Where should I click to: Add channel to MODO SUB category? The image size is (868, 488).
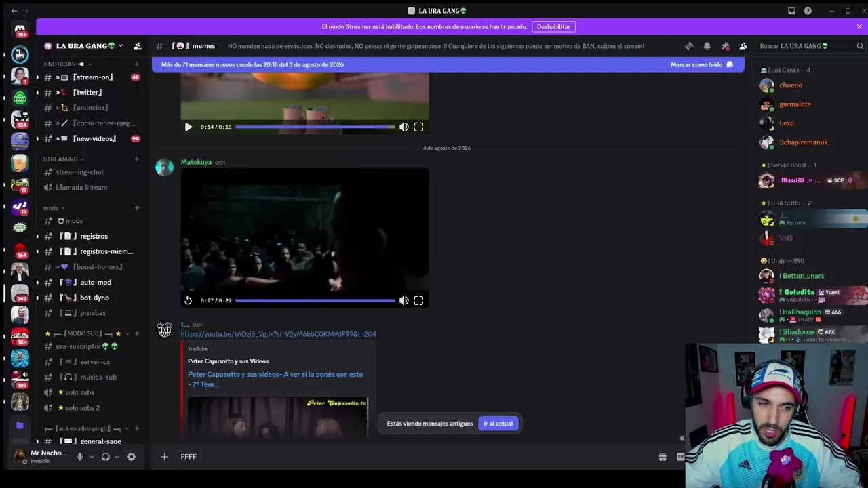coord(137,333)
